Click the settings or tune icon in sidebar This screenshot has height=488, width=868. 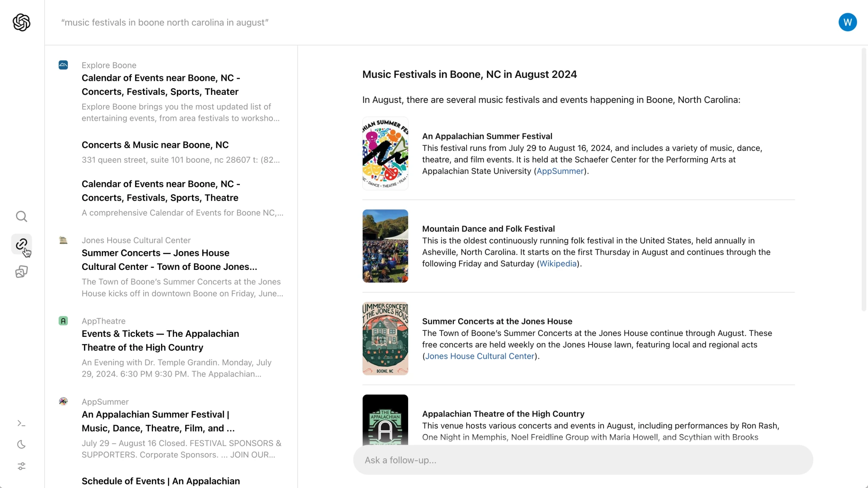pyautogui.click(x=22, y=466)
